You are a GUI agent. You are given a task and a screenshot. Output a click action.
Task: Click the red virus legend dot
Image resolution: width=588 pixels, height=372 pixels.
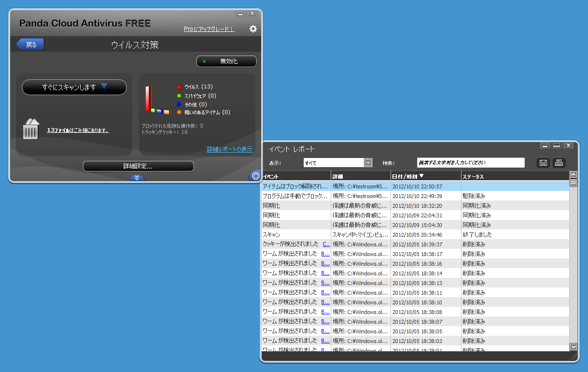[179, 87]
